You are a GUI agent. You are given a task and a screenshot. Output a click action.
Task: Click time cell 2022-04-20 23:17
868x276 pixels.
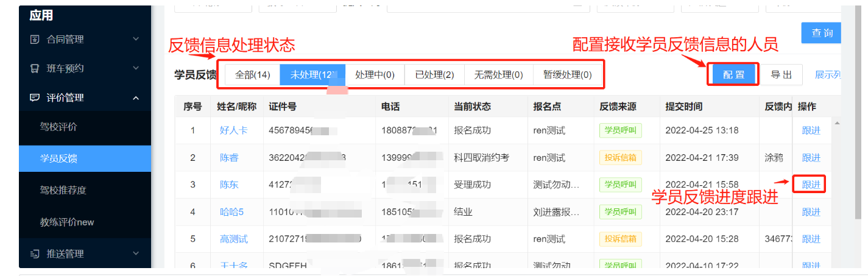pyautogui.click(x=702, y=212)
